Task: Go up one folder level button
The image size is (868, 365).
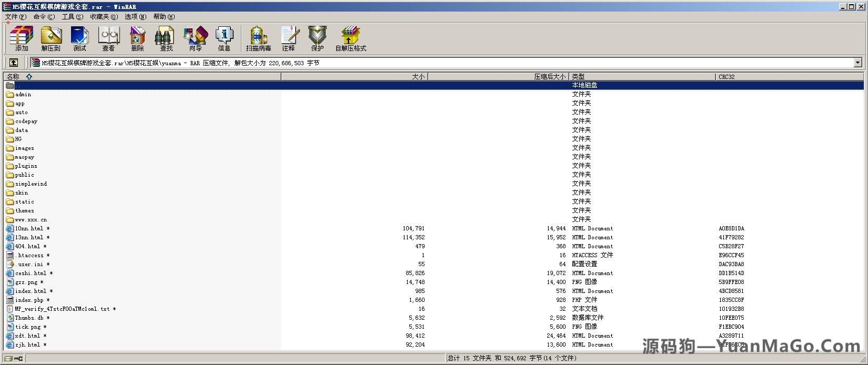Action: pyautogui.click(x=14, y=63)
